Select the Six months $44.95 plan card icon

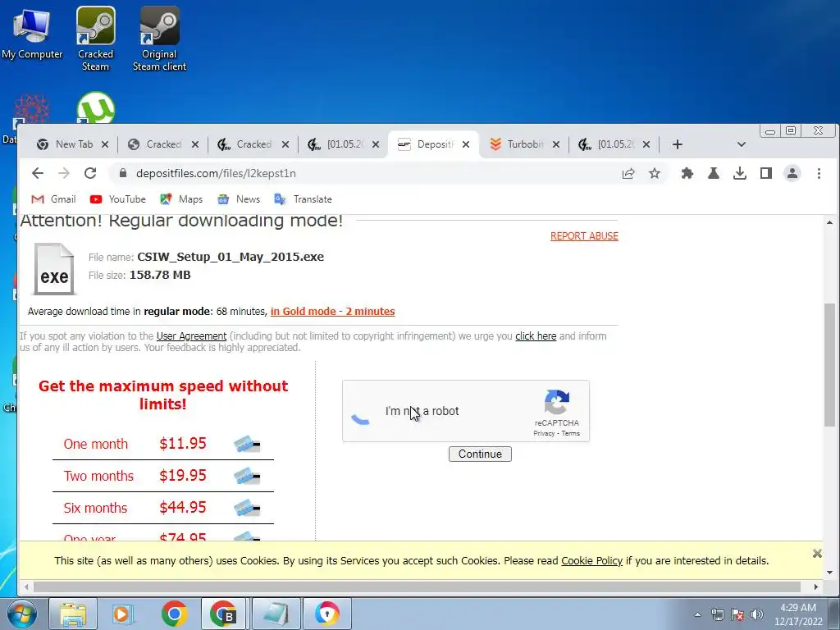[x=247, y=507]
